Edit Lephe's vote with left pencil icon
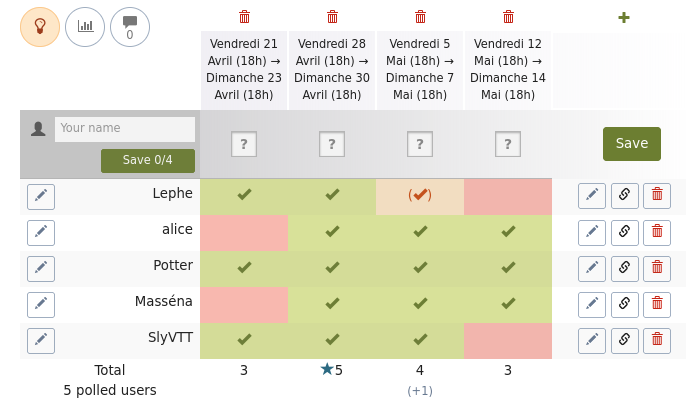 click(x=41, y=196)
